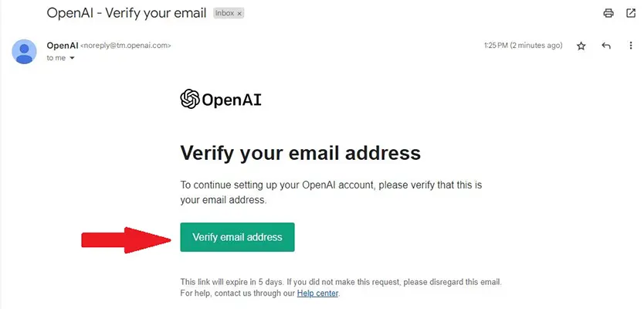Click the paragraph about continuing account setup

331,192
